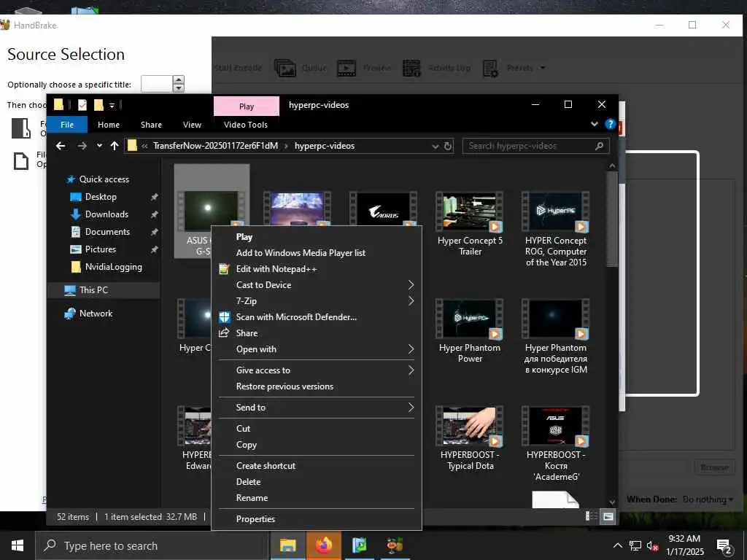The image size is (747, 560).
Task: Click the Search hyperpc-videos field
Action: 530,146
